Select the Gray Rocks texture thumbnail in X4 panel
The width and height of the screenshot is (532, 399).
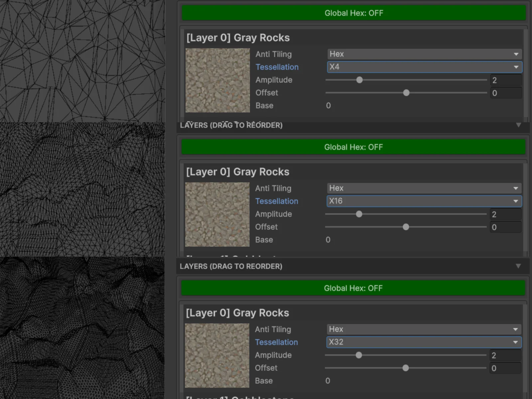coord(217,80)
